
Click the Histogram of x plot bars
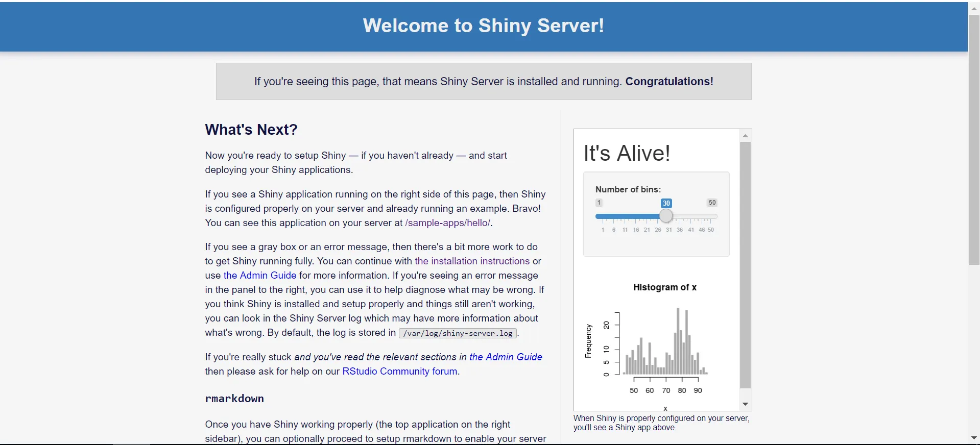tap(665, 341)
